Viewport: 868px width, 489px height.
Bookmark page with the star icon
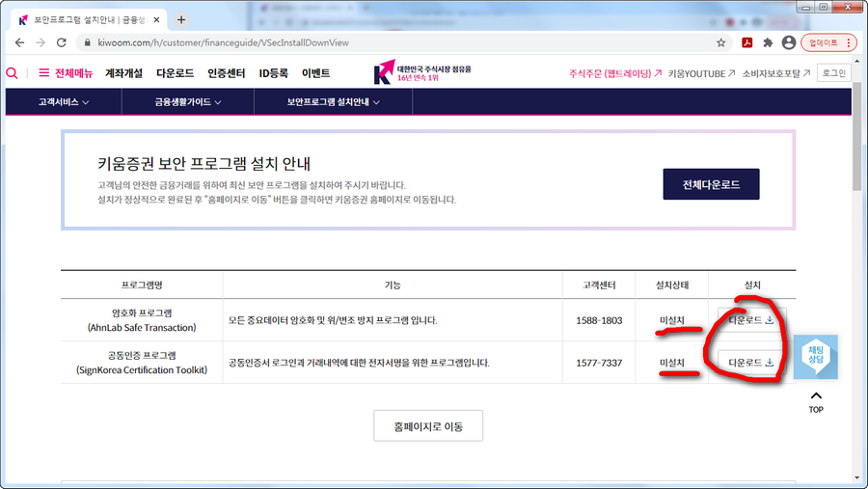[x=720, y=42]
